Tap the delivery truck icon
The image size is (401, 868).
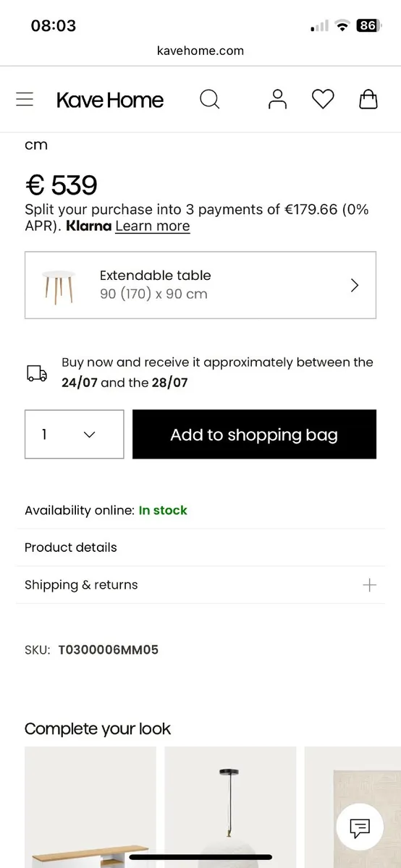pyautogui.click(x=37, y=373)
